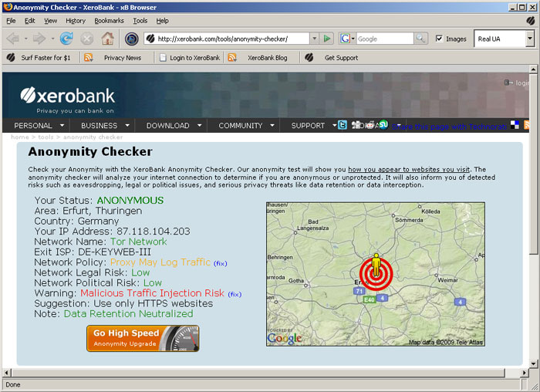Click the vertical scrollbar down arrow
Screen dimensions: 540x392
(x=533, y=363)
